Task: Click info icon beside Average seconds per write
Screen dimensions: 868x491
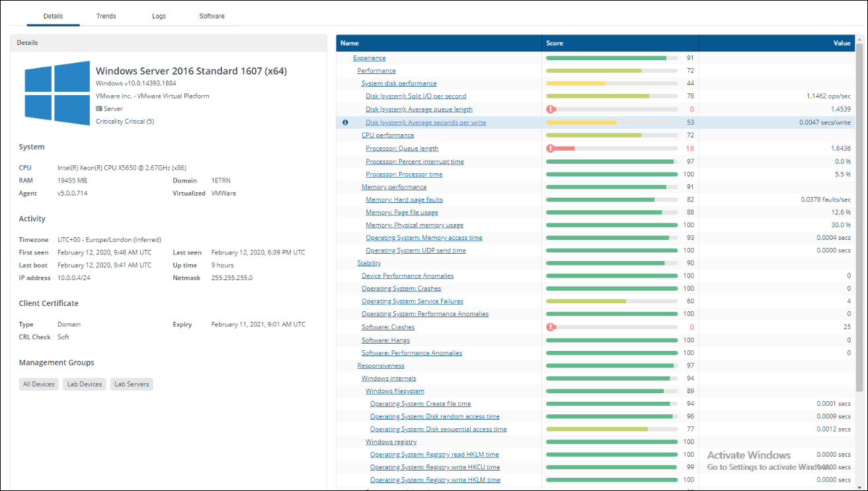Action: point(345,122)
